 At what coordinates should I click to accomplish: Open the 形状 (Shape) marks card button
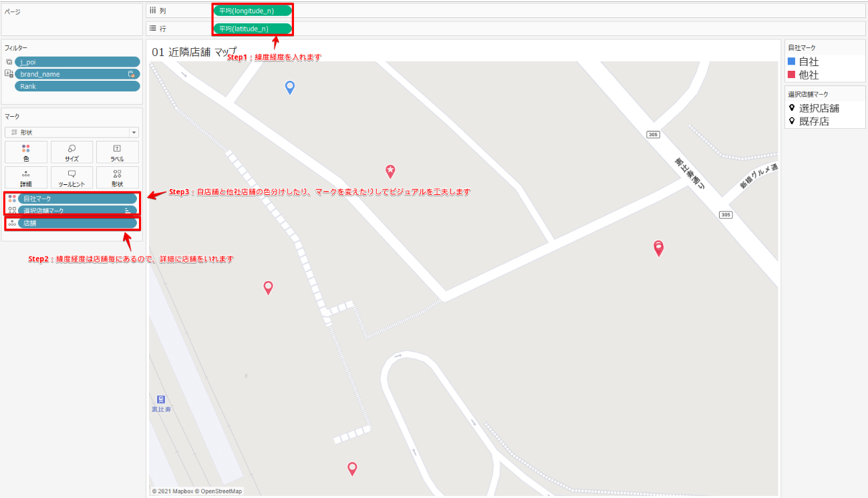coord(117,178)
